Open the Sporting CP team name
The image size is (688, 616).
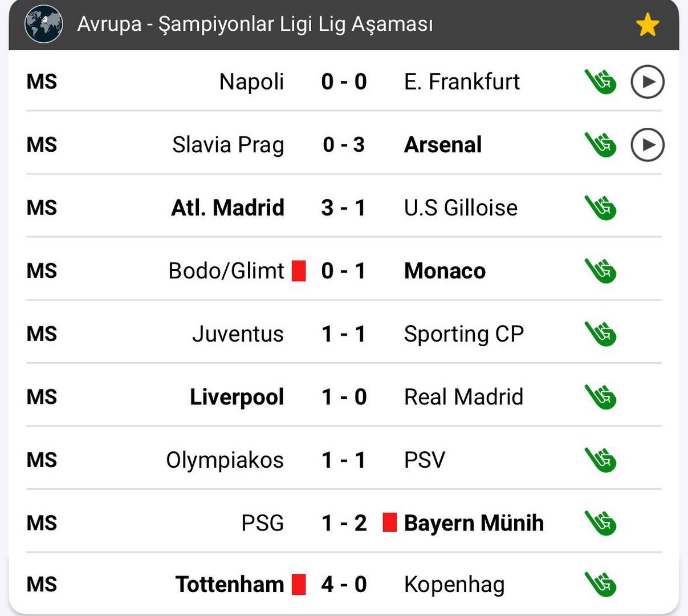click(463, 334)
